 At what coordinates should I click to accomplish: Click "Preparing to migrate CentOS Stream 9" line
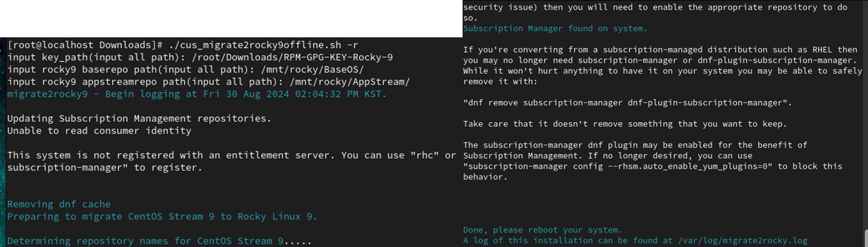162,217
